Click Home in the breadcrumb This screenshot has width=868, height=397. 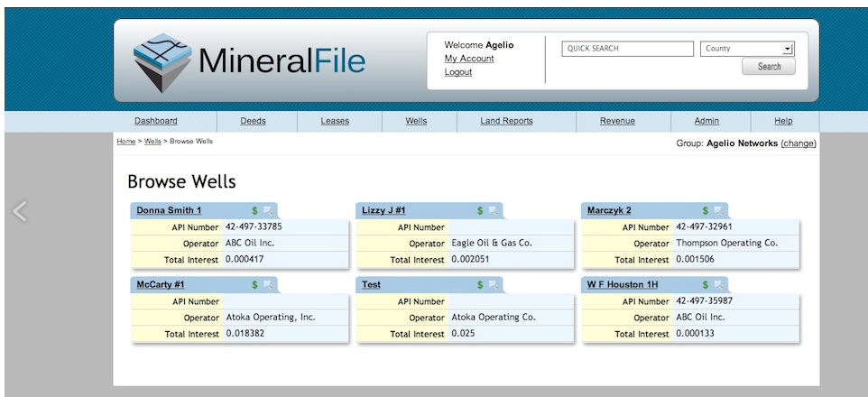tap(125, 142)
